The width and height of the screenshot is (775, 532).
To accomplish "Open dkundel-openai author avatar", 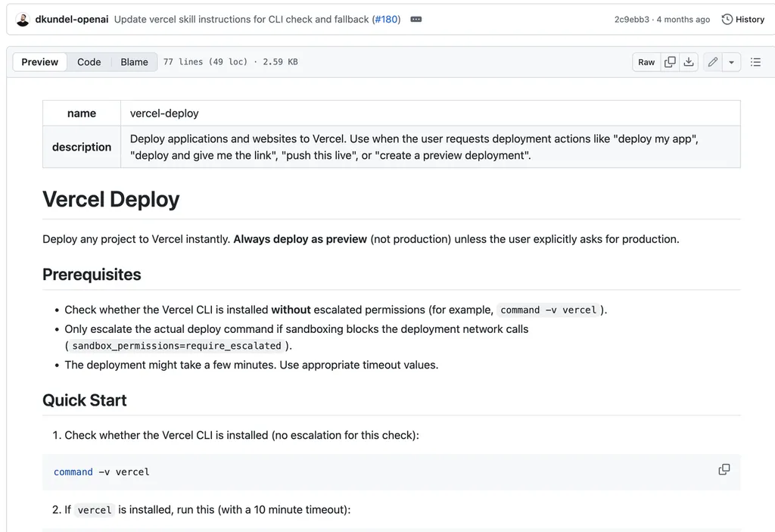I will pyautogui.click(x=23, y=20).
